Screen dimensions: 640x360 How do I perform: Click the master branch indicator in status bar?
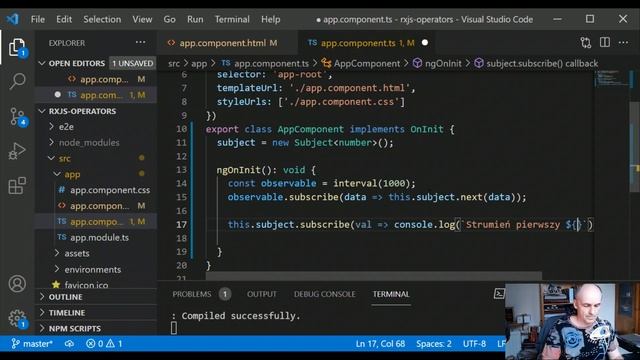(x=32, y=344)
